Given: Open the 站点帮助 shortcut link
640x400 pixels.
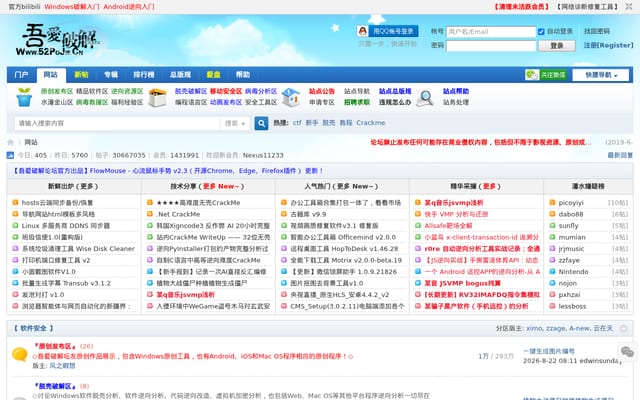Looking at the screenshot, I should 456,91.
